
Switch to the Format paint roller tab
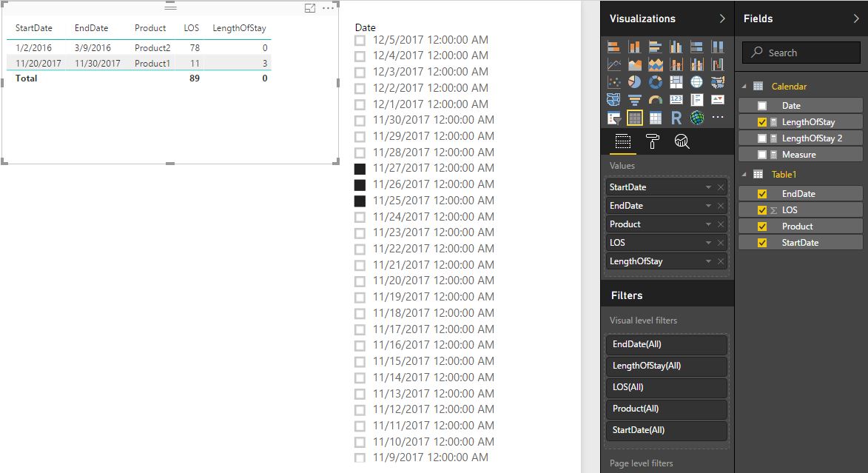tap(653, 142)
